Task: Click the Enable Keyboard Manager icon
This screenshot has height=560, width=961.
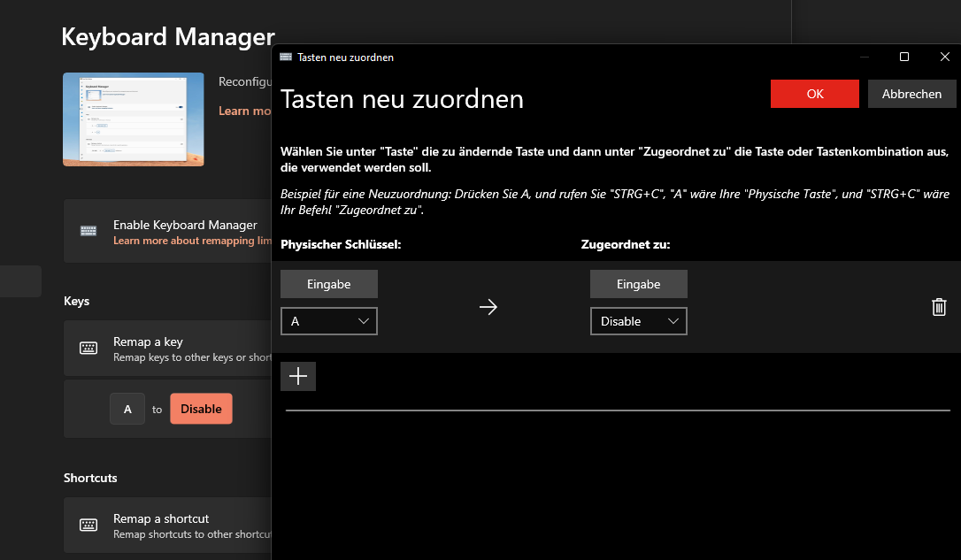Action: [88, 231]
